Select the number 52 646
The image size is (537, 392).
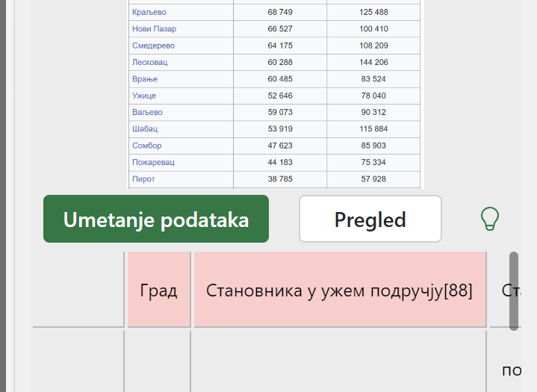[280, 96]
